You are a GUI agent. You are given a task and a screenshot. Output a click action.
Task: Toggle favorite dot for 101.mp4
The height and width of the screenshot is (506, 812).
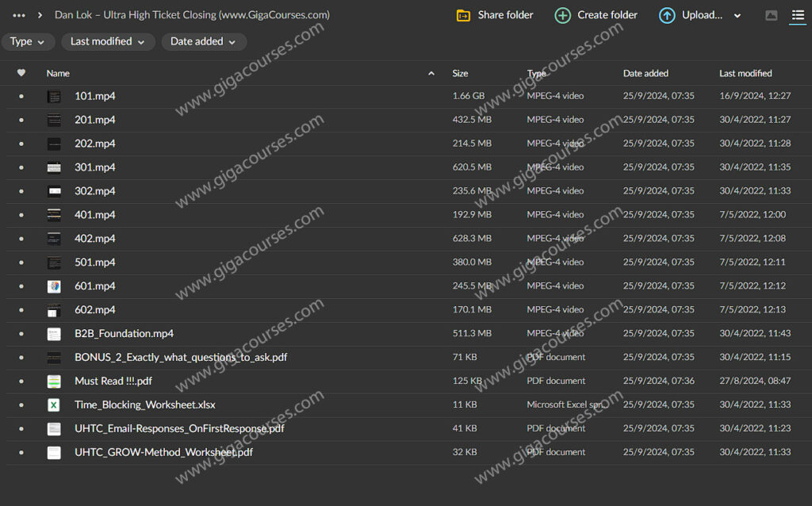coord(21,97)
